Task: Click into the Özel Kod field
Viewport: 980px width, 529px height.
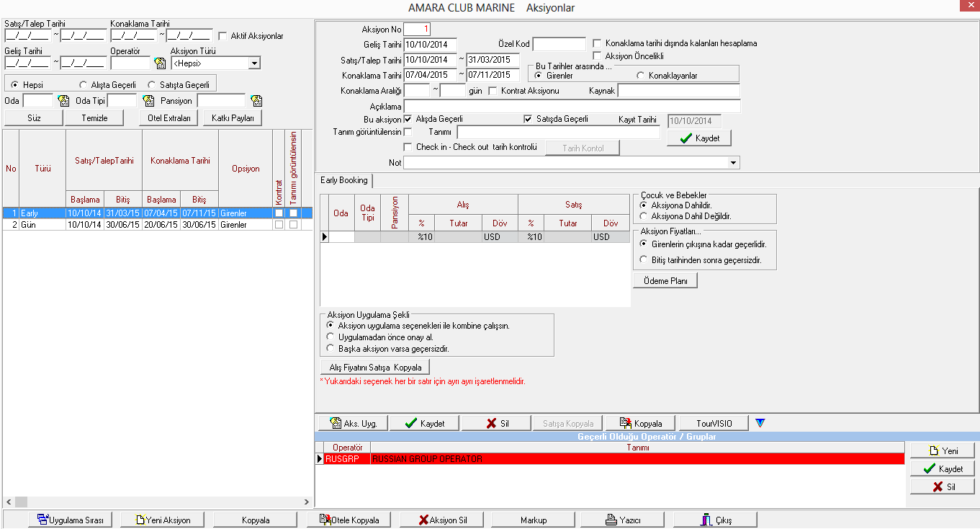Action: coord(559,44)
